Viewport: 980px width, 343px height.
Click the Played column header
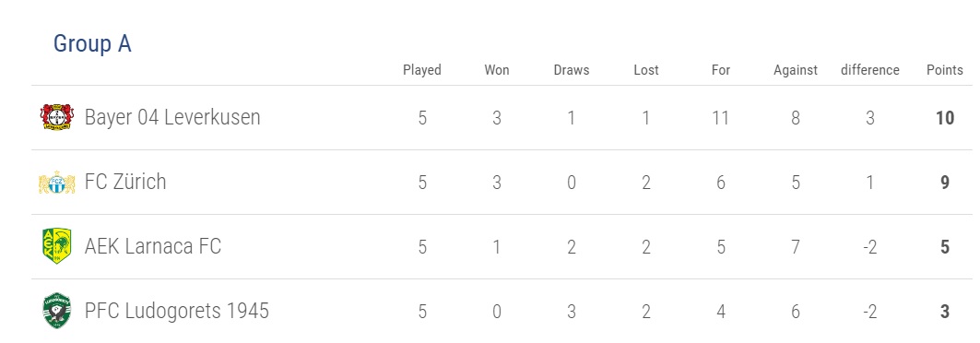pyautogui.click(x=422, y=70)
